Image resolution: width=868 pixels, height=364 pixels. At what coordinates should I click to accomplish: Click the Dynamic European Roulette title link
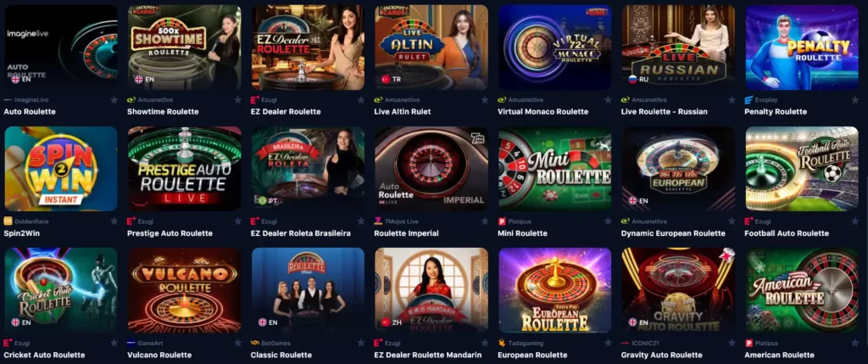pyautogui.click(x=673, y=233)
